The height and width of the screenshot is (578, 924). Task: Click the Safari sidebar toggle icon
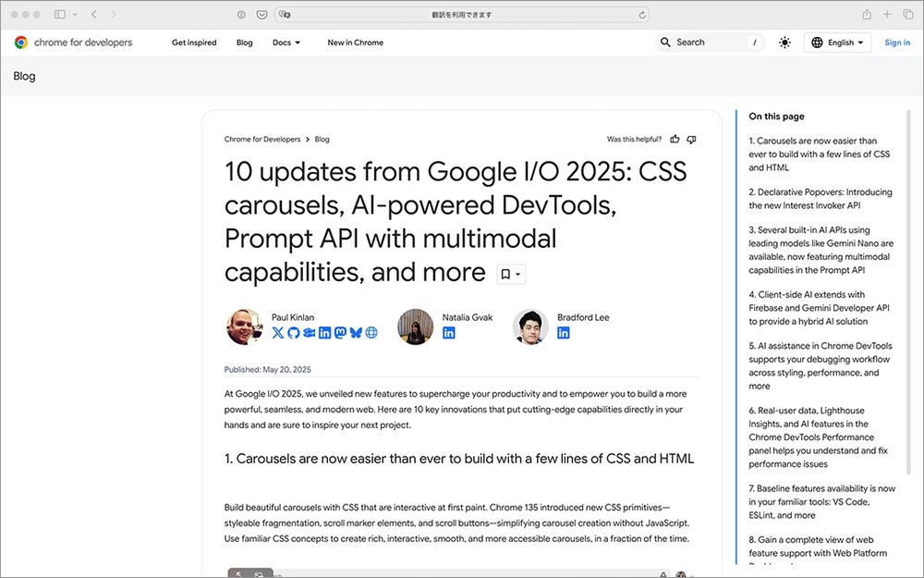click(59, 14)
